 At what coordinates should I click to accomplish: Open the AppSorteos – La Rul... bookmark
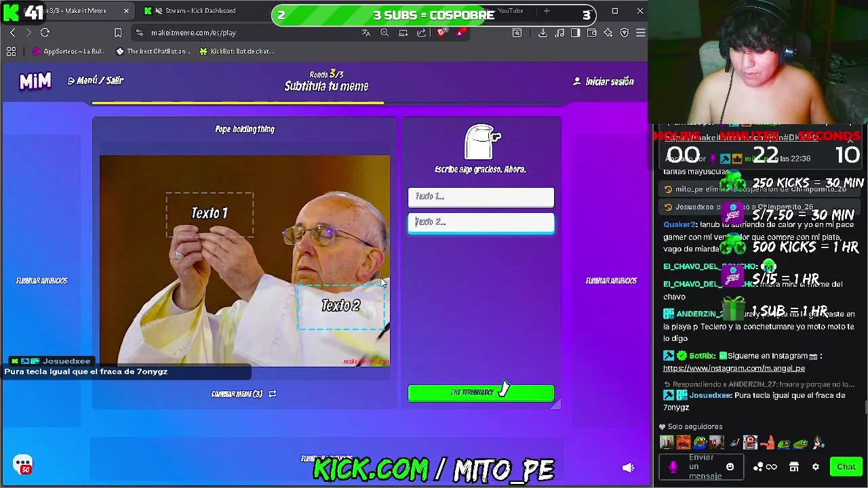point(69,52)
